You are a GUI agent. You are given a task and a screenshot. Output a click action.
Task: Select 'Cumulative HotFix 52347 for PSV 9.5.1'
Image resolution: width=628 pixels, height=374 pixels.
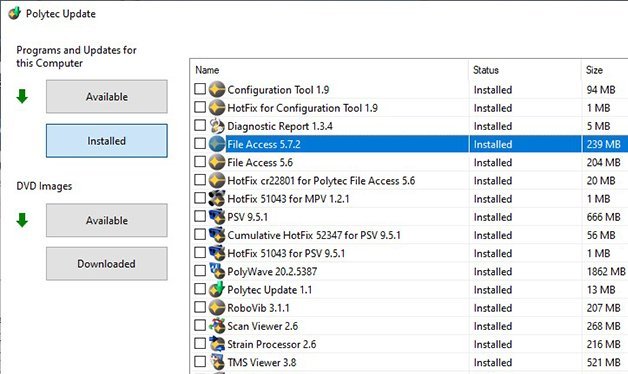pyautogui.click(x=314, y=235)
